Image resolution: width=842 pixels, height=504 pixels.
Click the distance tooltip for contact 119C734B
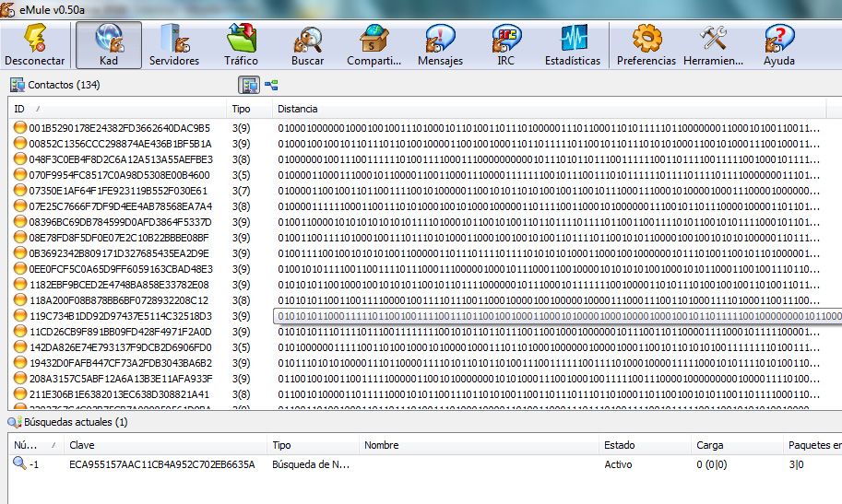(x=557, y=316)
